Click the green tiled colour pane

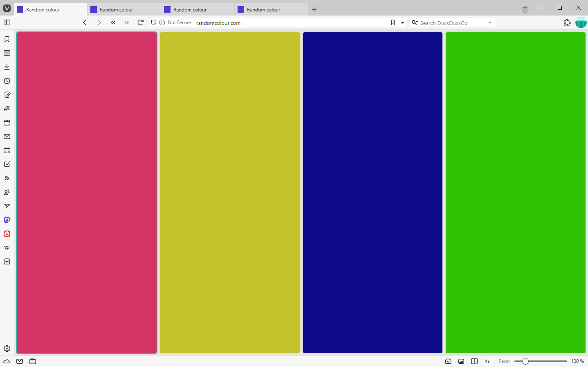tap(516, 192)
